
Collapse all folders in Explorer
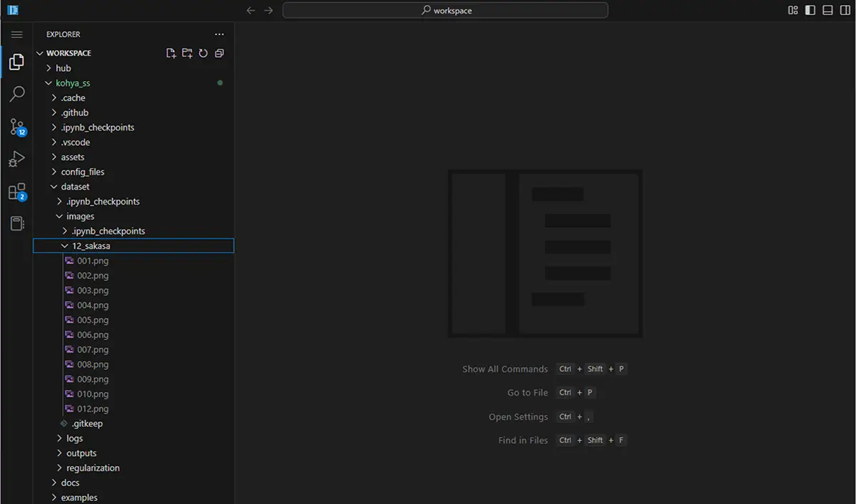[x=219, y=53]
